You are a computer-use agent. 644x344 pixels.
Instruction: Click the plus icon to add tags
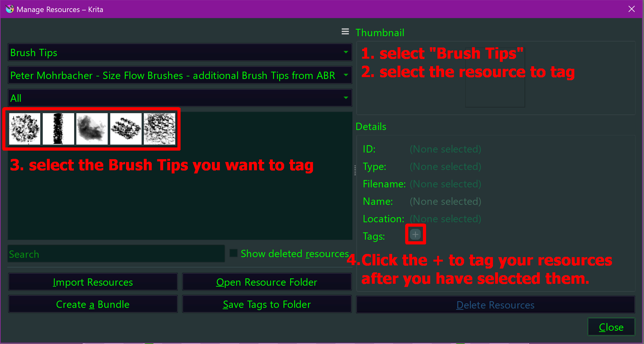pos(415,235)
